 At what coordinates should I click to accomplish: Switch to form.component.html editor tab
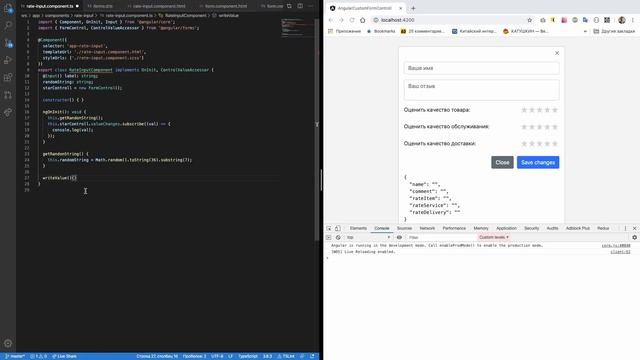coord(226,6)
